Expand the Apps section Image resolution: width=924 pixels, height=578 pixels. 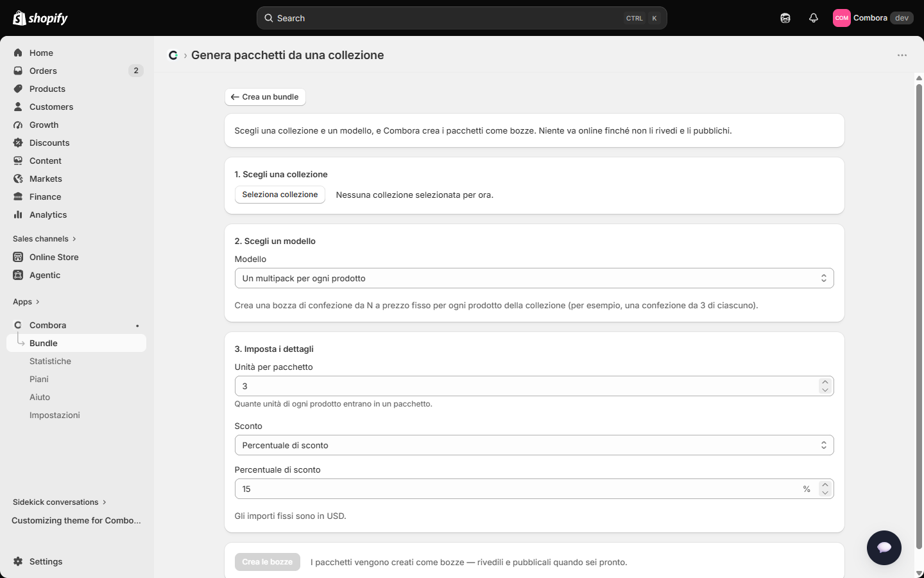[26, 302]
